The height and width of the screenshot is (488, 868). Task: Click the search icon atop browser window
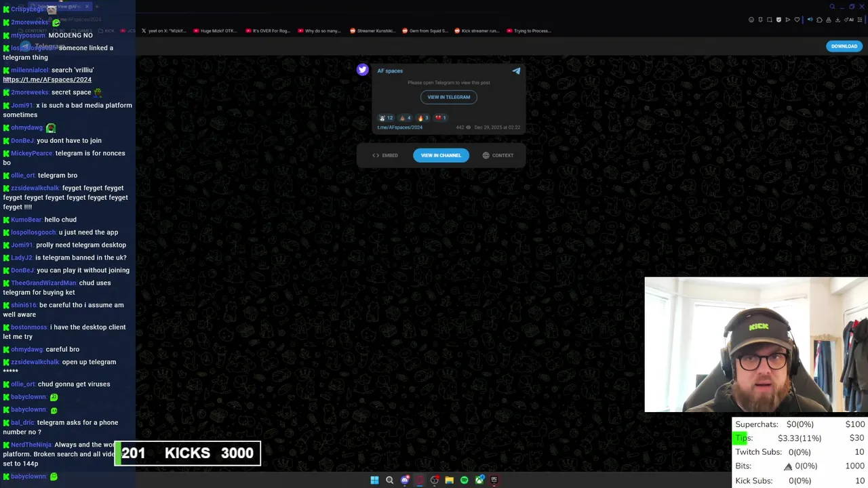point(832,7)
